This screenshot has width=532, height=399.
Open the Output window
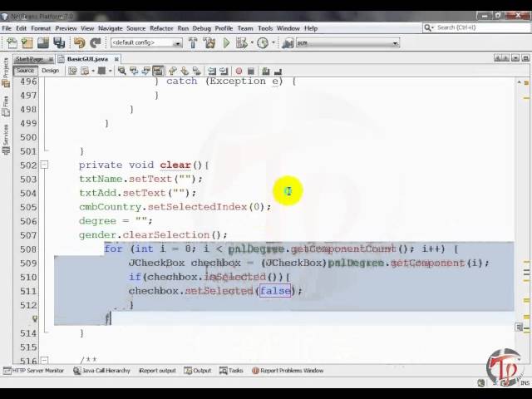pos(198,371)
